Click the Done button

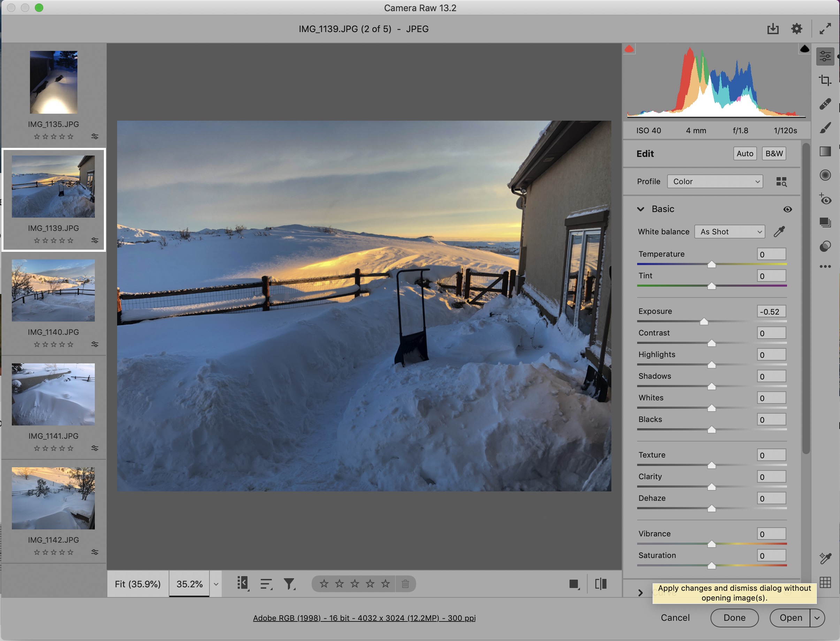734,618
